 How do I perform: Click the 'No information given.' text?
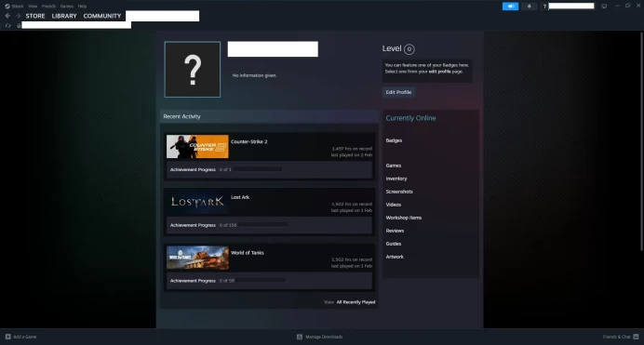click(255, 75)
